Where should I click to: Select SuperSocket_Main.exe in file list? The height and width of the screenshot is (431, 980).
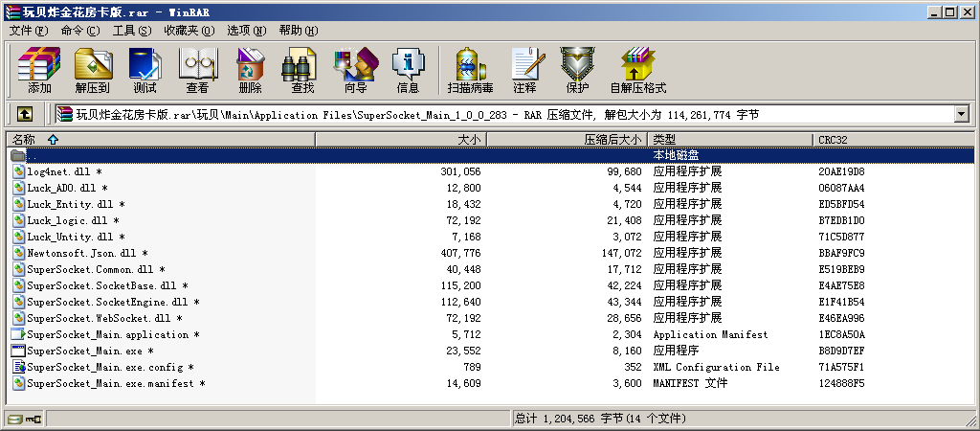pos(72,351)
